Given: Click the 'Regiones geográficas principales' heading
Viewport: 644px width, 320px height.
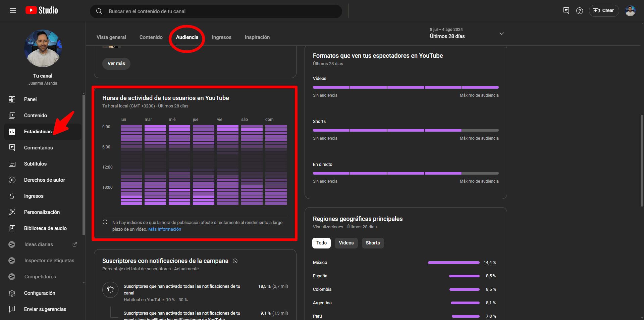Looking at the screenshot, I should pyautogui.click(x=358, y=219).
